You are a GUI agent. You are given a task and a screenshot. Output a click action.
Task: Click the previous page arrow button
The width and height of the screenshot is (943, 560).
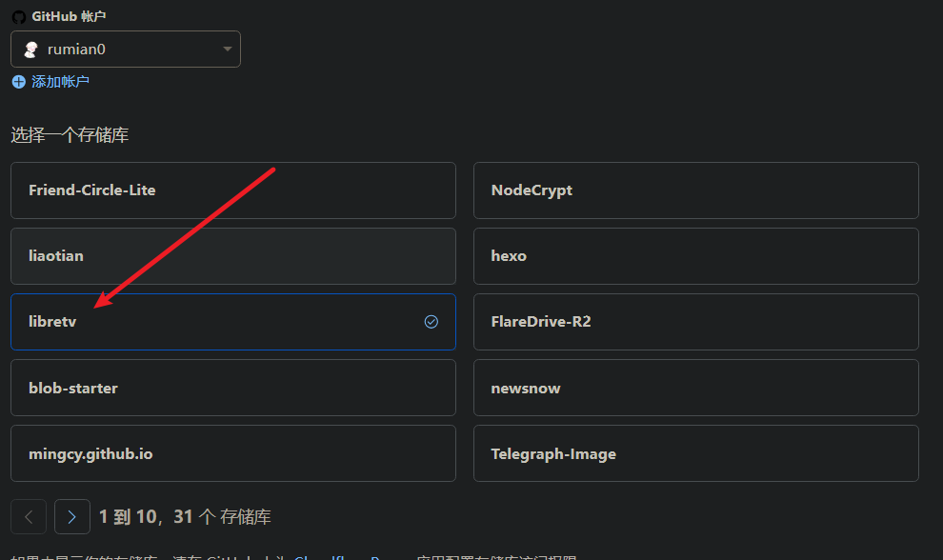[x=29, y=517]
